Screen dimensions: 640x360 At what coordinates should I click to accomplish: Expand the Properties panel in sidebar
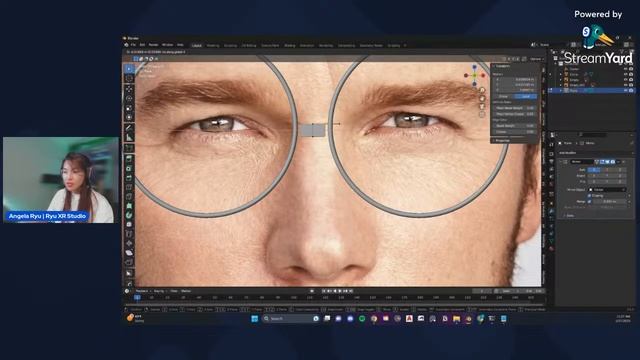point(502,140)
